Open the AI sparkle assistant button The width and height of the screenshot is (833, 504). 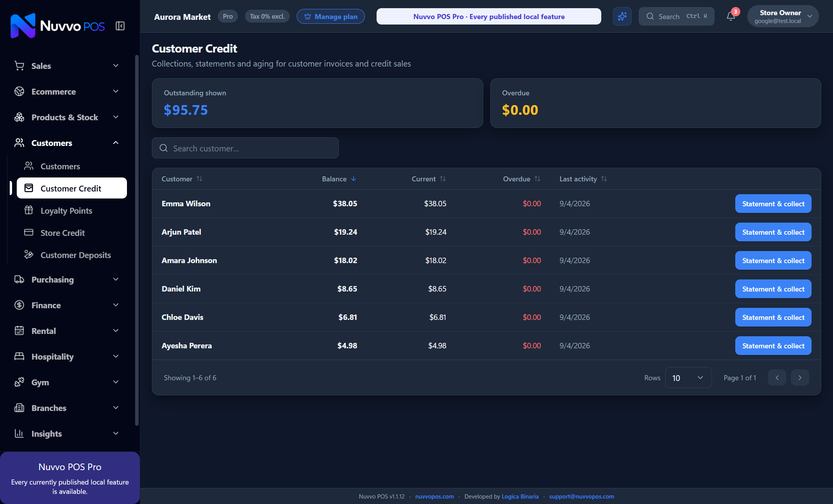(622, 16)
